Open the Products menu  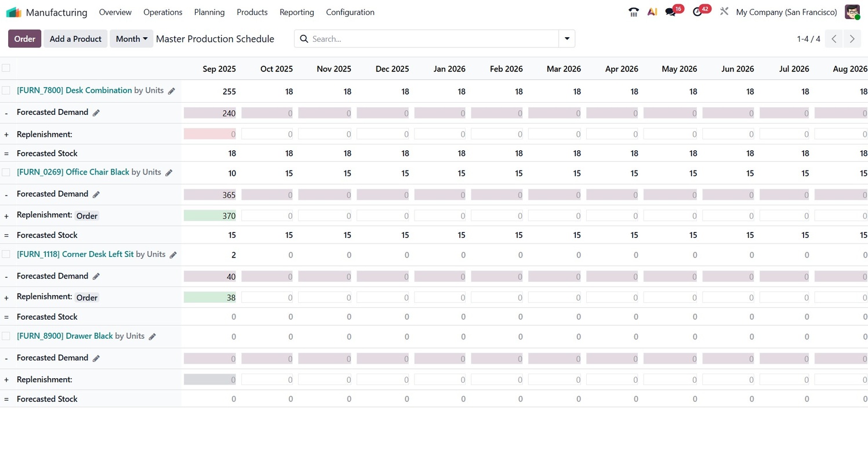pos(252,12)
